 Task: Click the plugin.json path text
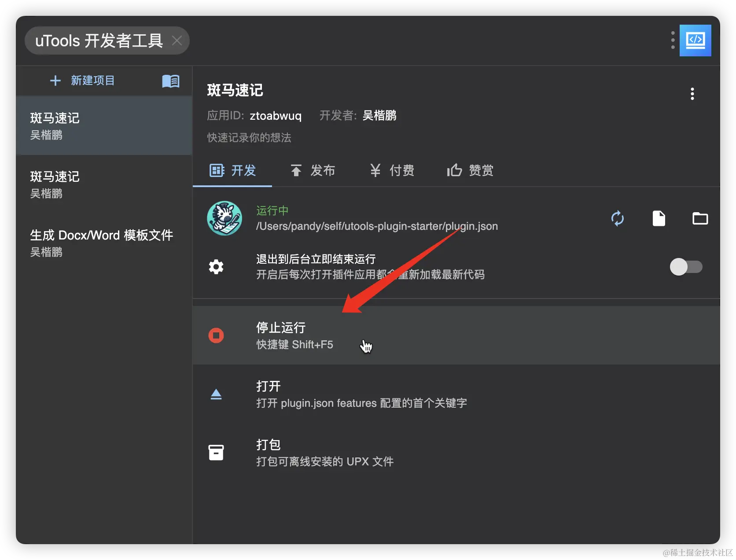[377, 226]
